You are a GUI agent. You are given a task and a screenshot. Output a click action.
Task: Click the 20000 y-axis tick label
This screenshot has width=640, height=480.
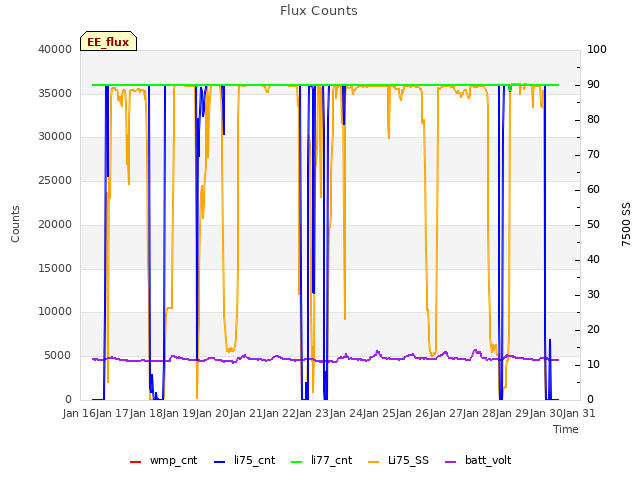point(55,224)
